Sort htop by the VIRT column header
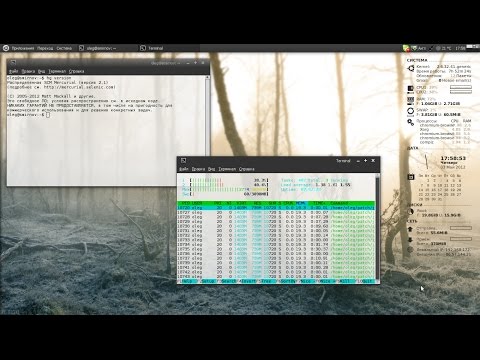480x360 pixels. [x=241, y=203]
